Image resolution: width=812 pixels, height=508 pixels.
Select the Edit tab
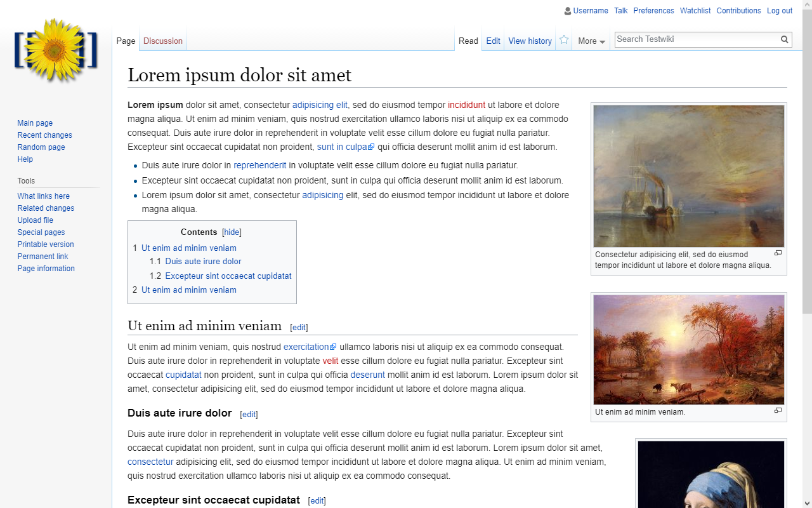(x=493, y=41)
